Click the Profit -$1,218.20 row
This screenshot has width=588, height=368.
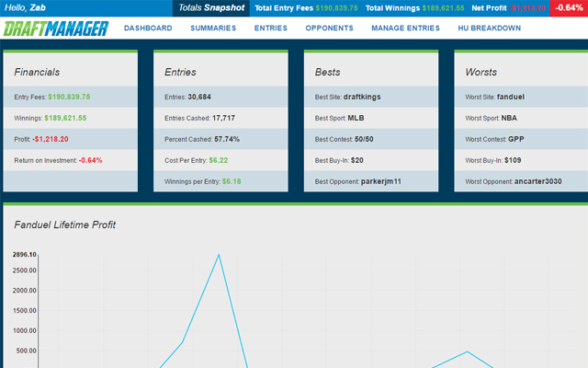pyautogui.click(x=71, y=139)
